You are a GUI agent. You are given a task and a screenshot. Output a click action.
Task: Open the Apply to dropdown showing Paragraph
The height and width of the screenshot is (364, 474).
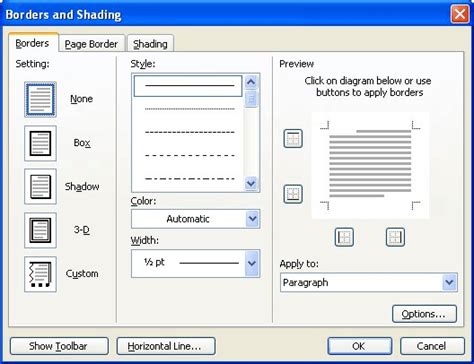369,283
